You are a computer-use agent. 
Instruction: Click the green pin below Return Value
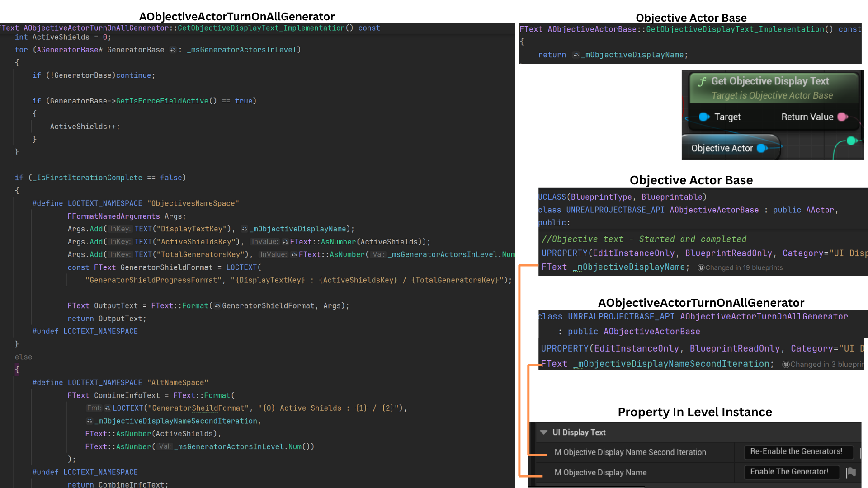coord(851,141)
